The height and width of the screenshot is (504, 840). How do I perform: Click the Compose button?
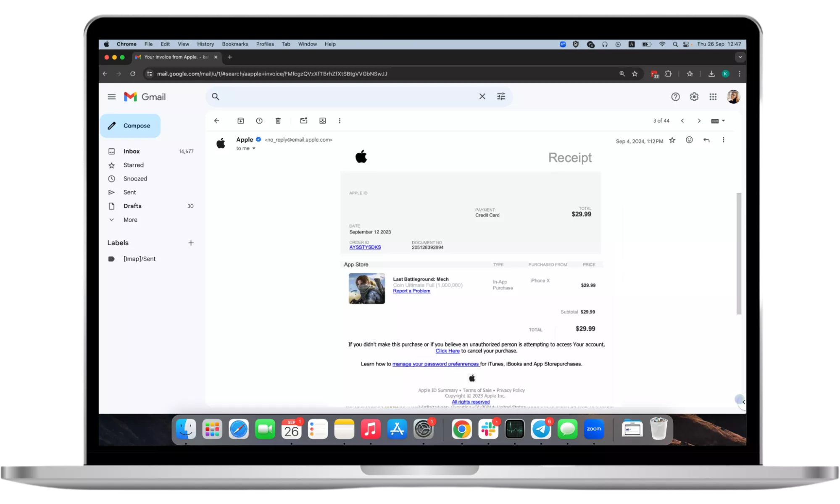click(130, 126)
